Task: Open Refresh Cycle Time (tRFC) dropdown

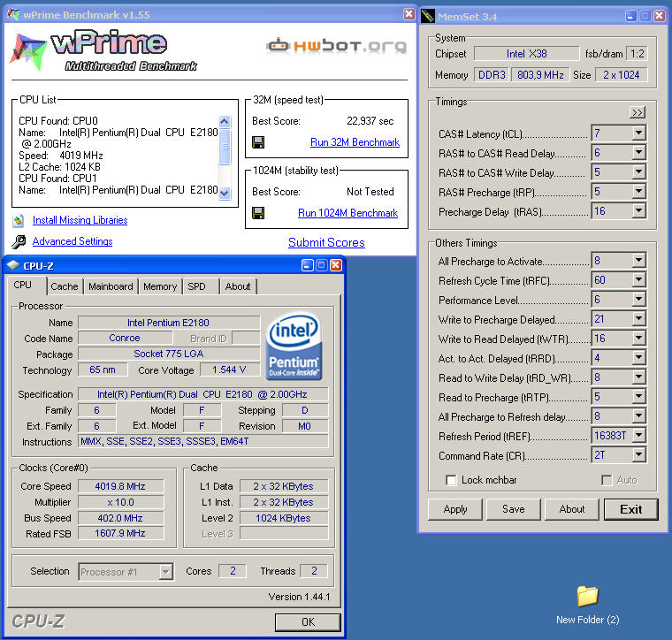Action: coord(638,279)
